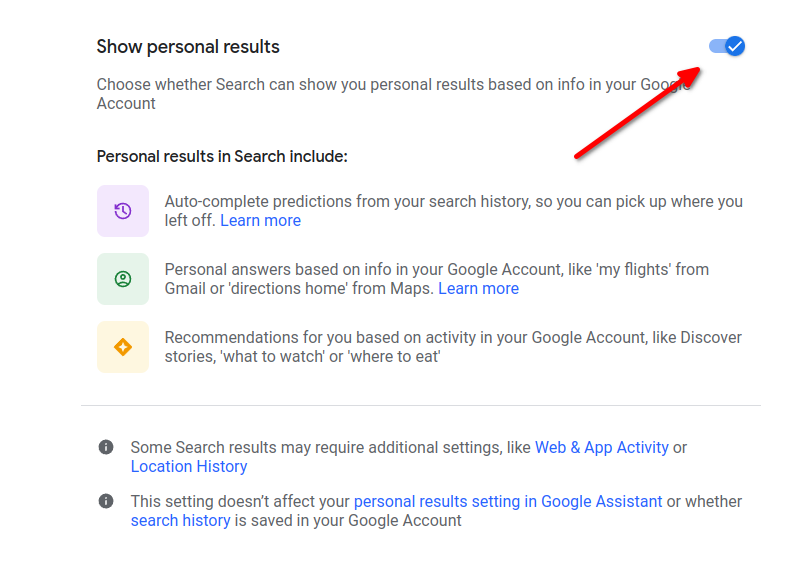The height and width of the screenshot is (577, 790).
Task: Click the Auto-complete predictions description text
Action: point(453,211)
